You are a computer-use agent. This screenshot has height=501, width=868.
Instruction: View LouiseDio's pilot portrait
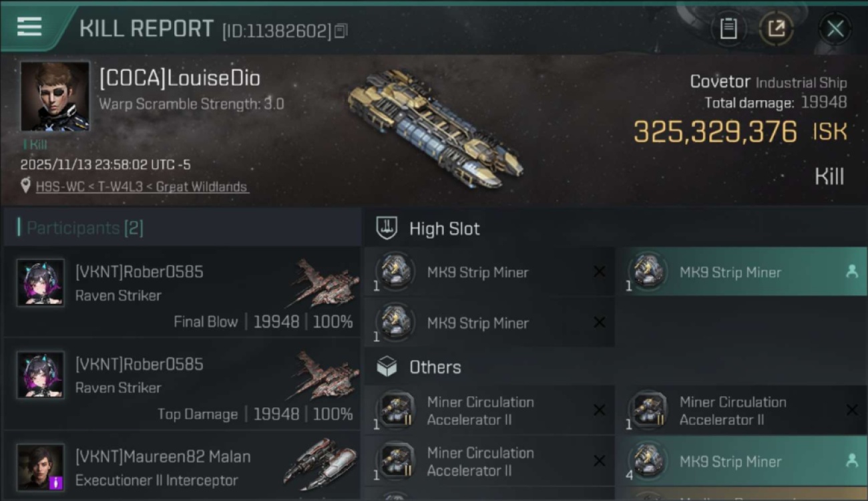[x=55, y=97]
